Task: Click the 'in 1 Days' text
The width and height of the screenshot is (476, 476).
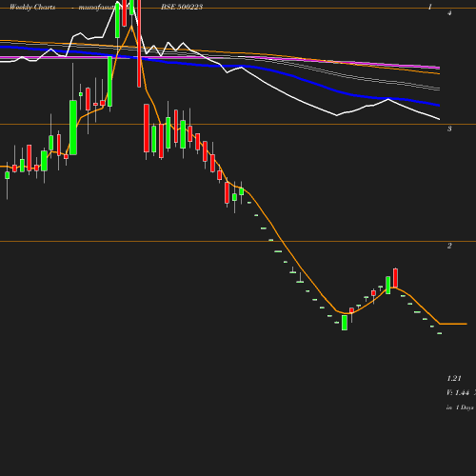Action: coord(460,407)
